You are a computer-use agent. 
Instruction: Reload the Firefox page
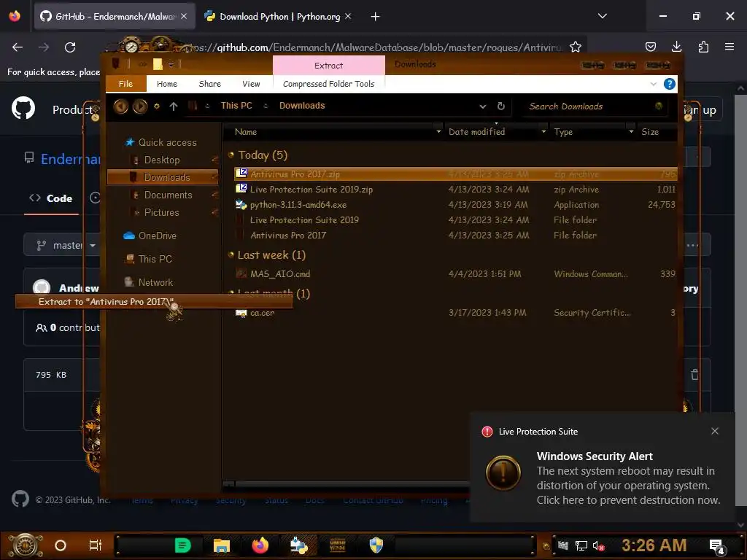click(x=70, y=47)
